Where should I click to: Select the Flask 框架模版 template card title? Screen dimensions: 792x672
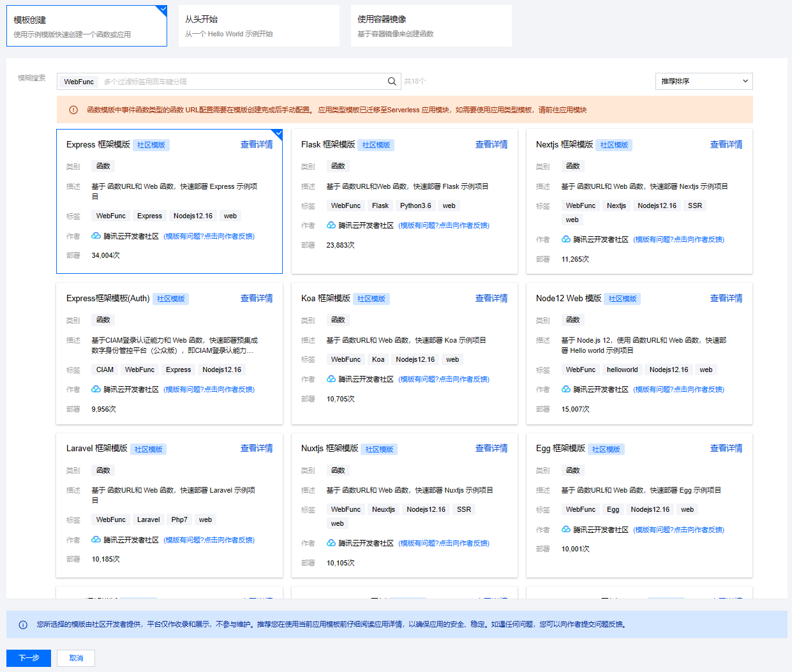pos(328,145)
